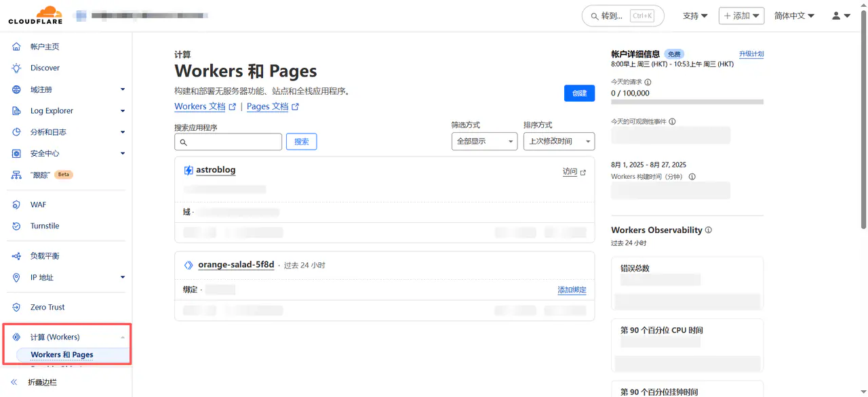Collapse the Compute (Workers) section arrow
The width and height of the screenshot is (868, 397).
click(x=123, y=337)
